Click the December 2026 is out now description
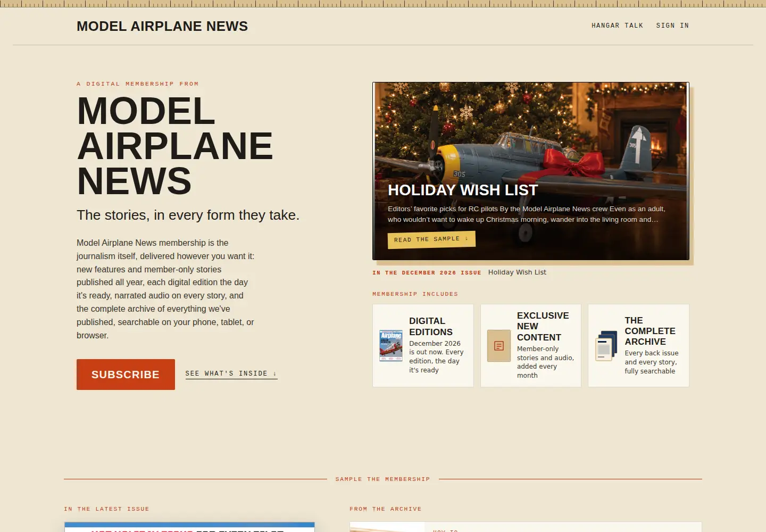The image size is (766, 532). [x=436, y=357]
